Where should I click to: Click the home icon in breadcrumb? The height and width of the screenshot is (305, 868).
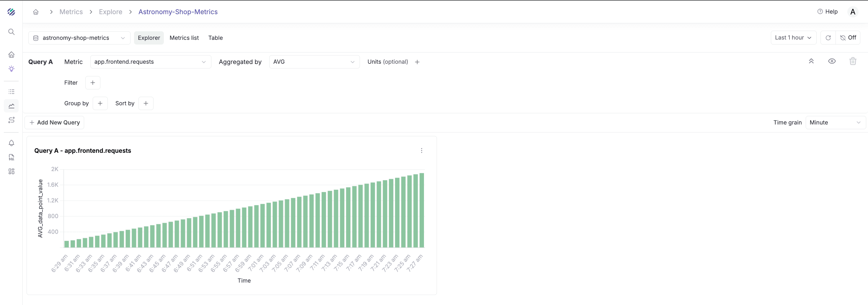[x=36, y=12]
